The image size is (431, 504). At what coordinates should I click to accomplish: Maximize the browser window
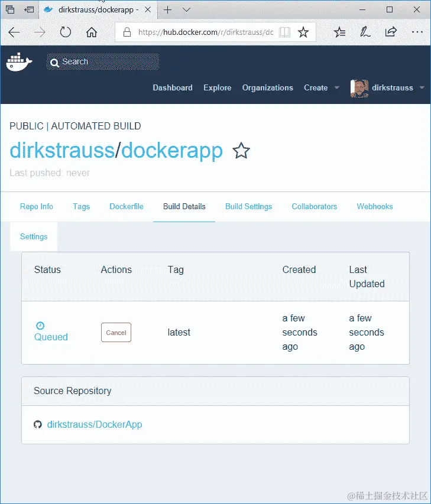pyautogui.click(x=390, y=9)
